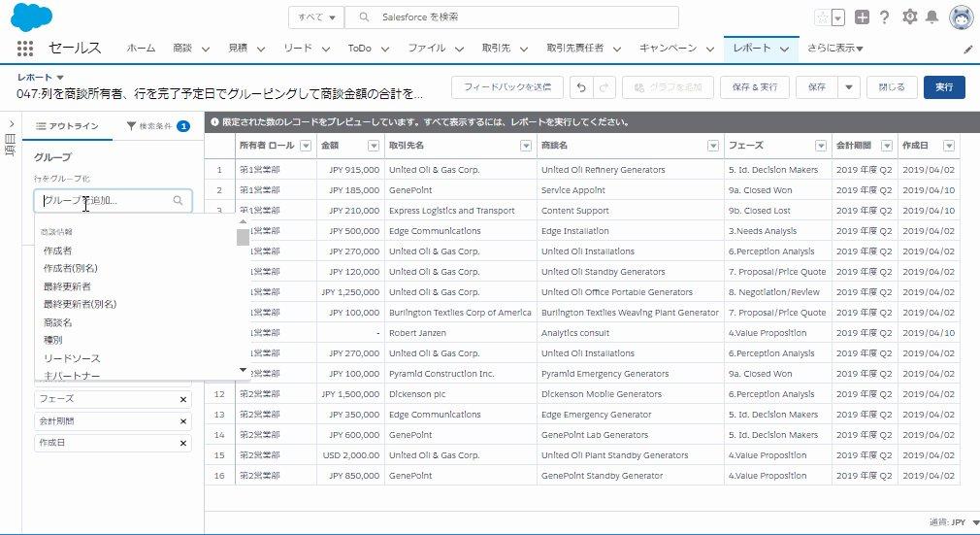This screenshot has width=980, height=535.
Task: Open the 通貨: JPY currency dropdown
Action: (x=954, y=521)
